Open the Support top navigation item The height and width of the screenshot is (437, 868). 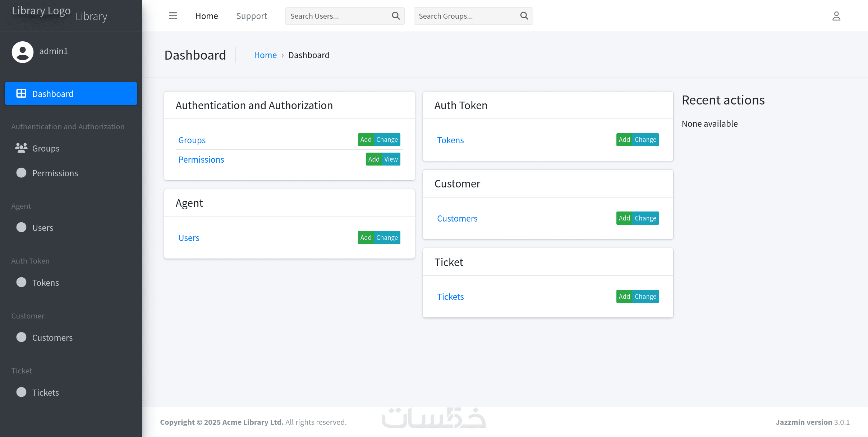pos(252,16)
